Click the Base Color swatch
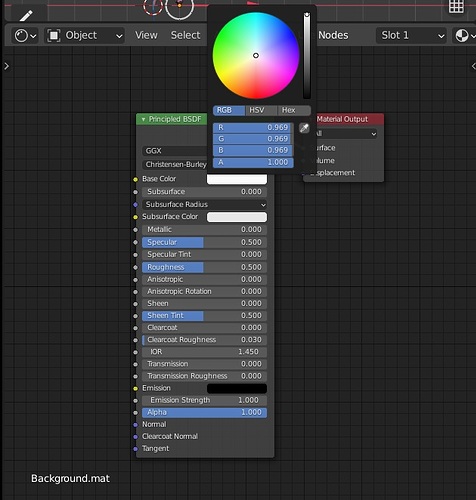 tap(237, 179)
